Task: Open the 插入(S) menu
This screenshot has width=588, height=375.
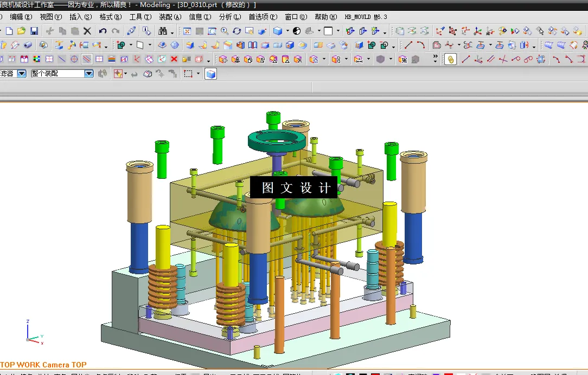Action: click(81, 17)
